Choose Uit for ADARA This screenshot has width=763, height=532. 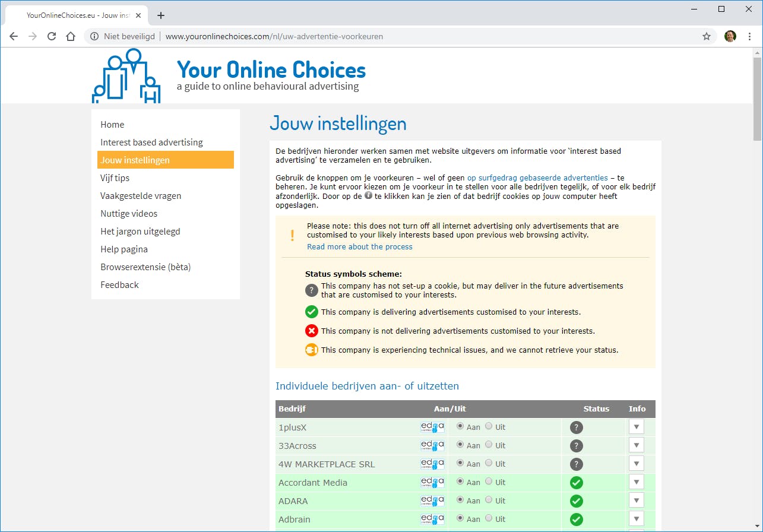click(489, 500)
